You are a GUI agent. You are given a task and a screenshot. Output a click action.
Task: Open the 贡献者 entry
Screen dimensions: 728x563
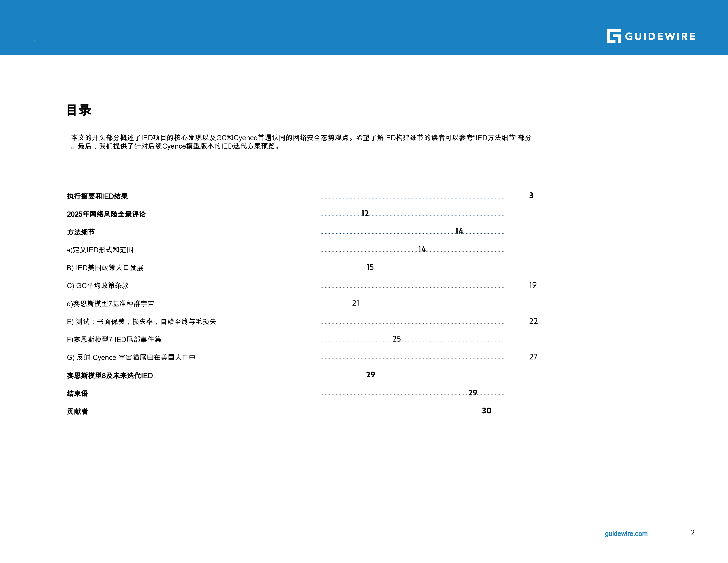(77, 411)
